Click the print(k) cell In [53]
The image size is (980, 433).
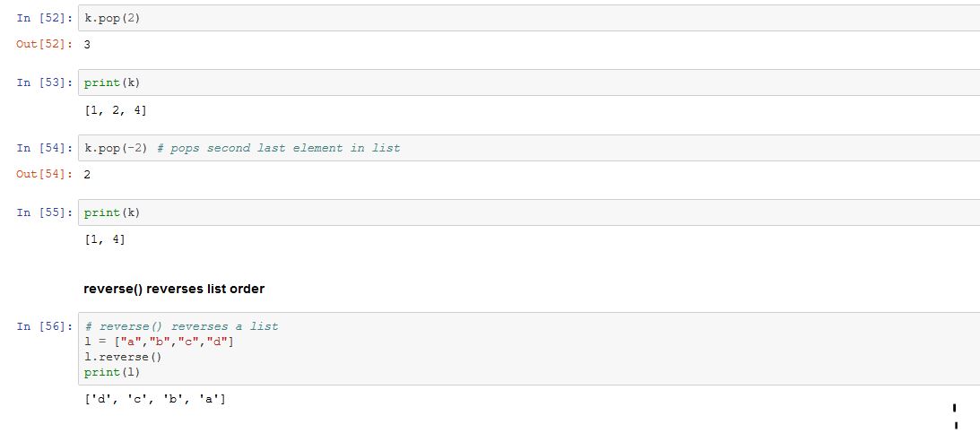coord(529,82)
